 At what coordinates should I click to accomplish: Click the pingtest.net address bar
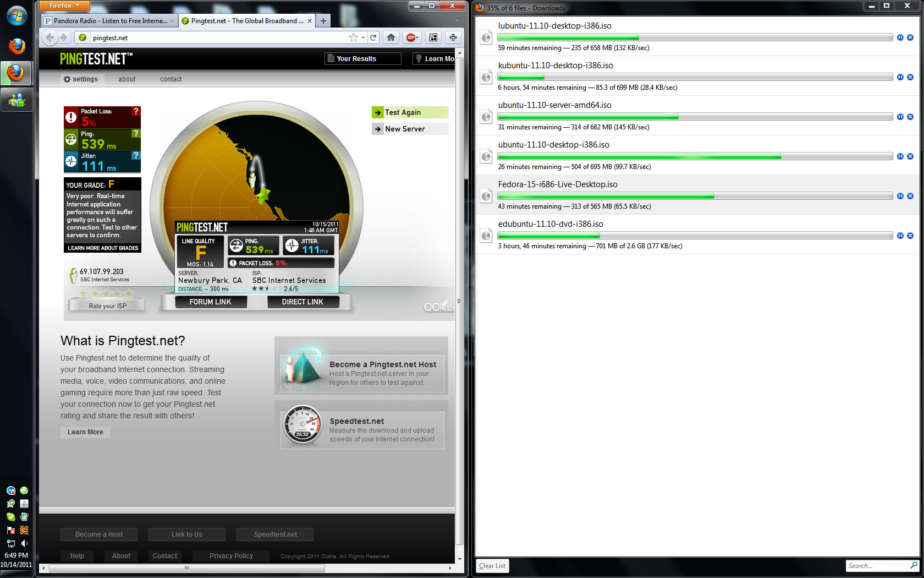pos(220,37)
